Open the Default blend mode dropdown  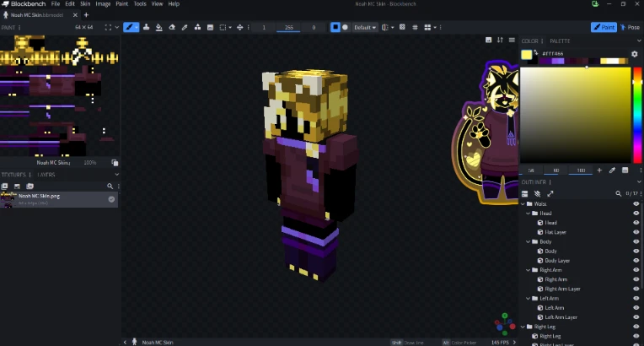point(365,28)
